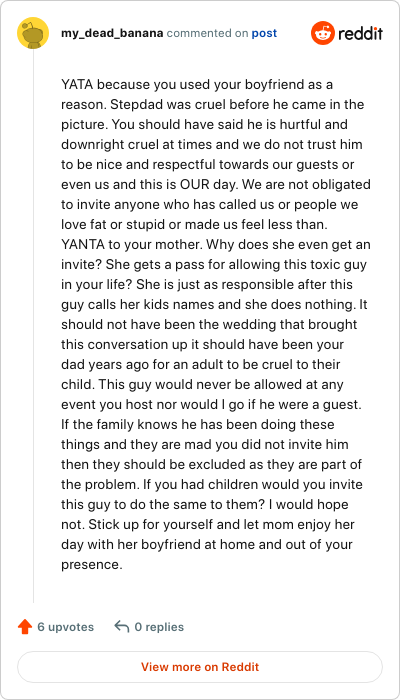Click the "commented on" header text

pos(208,33)
